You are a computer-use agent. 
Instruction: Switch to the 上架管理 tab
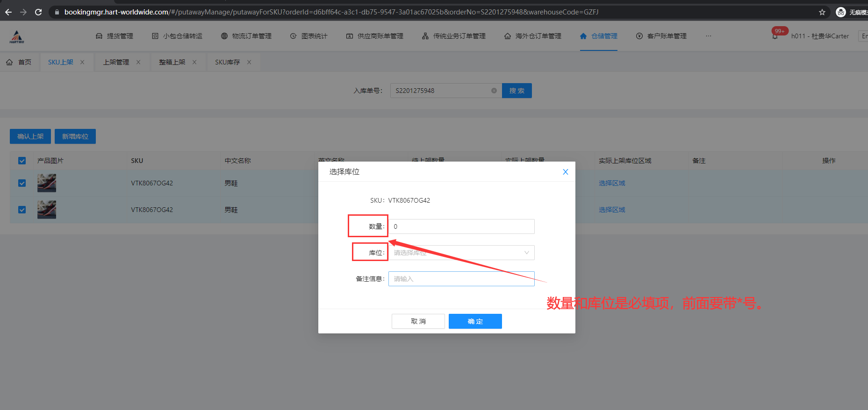pos(116,62)
